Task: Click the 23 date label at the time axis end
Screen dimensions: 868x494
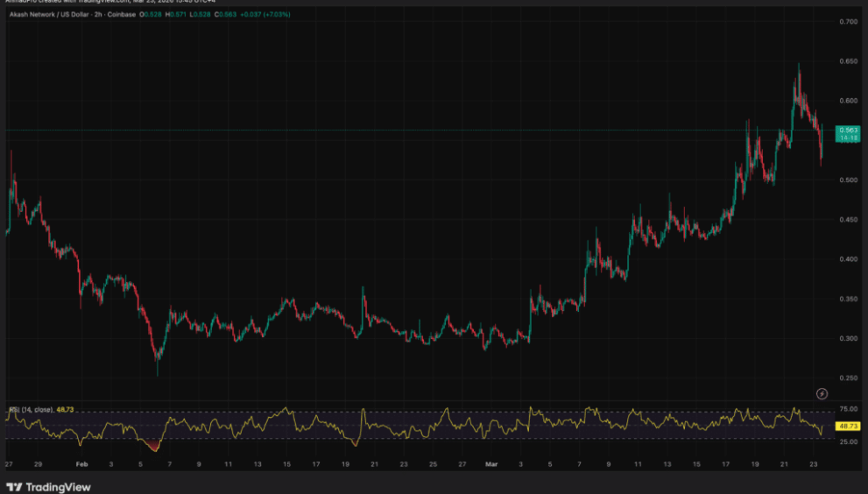Action: [812, 464]
